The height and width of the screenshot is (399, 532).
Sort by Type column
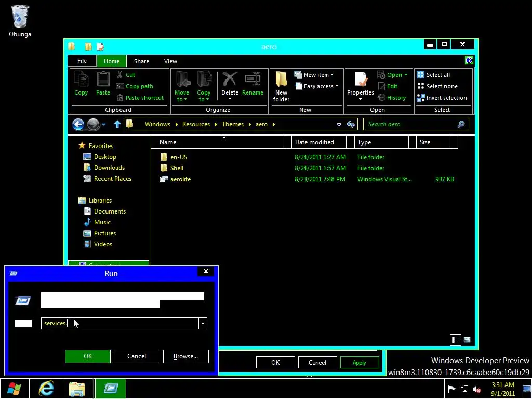tap(381, 142)
